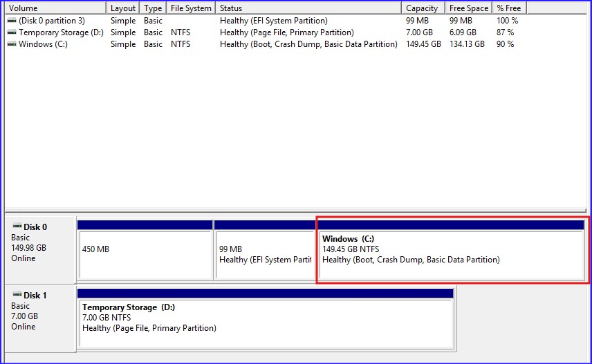Screen dimensions: 592x364
Task: Click the 90 % free cell
Action: (x=505, y=44)
